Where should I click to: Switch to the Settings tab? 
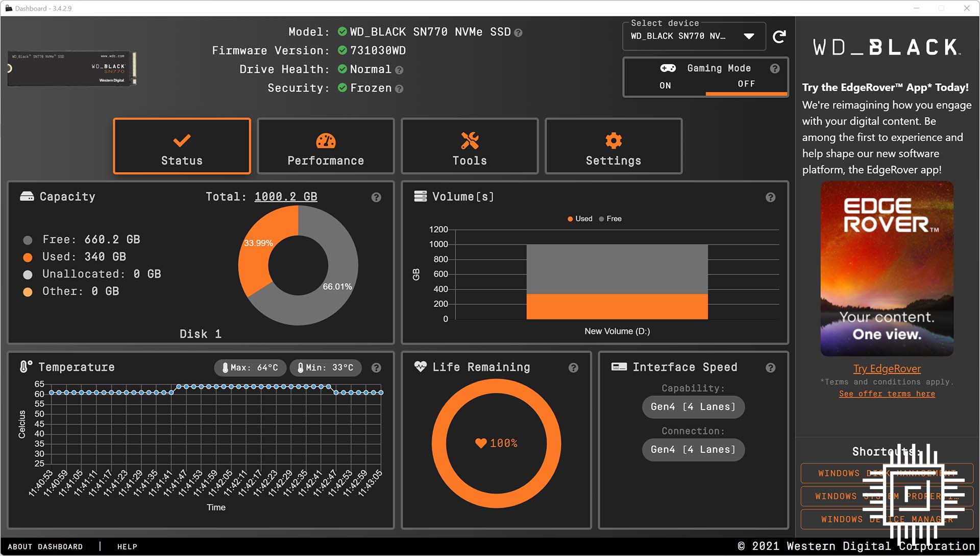pyautogui.click(x=614, y=146)
